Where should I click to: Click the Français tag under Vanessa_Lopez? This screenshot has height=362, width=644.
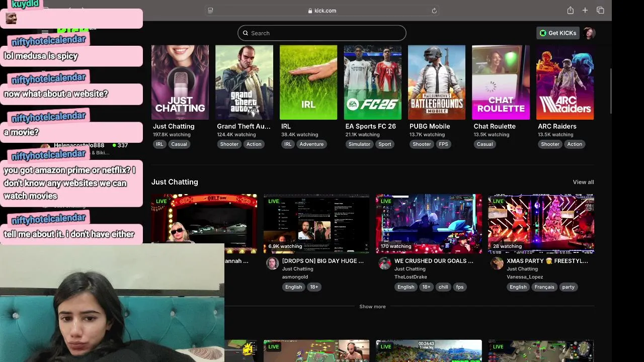tap(544, 287)
